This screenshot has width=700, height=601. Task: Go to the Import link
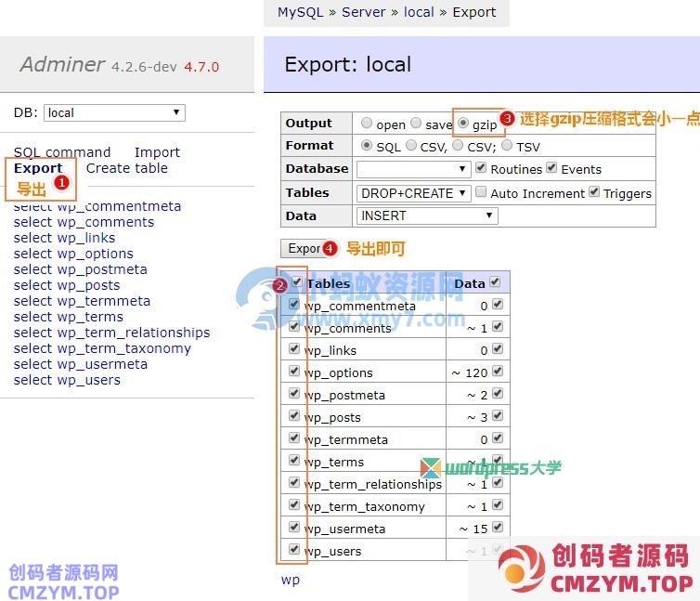coord(157,152)
